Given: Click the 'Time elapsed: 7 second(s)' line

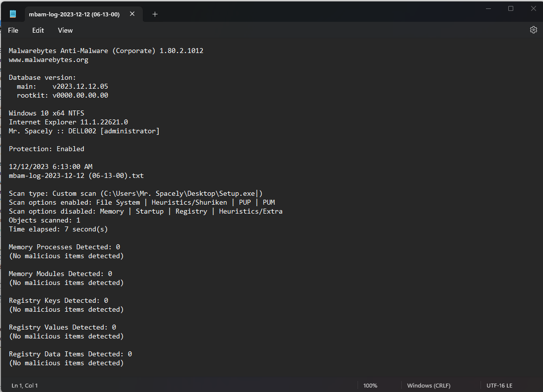Looking at the screenshot, I should click(58, 229).
